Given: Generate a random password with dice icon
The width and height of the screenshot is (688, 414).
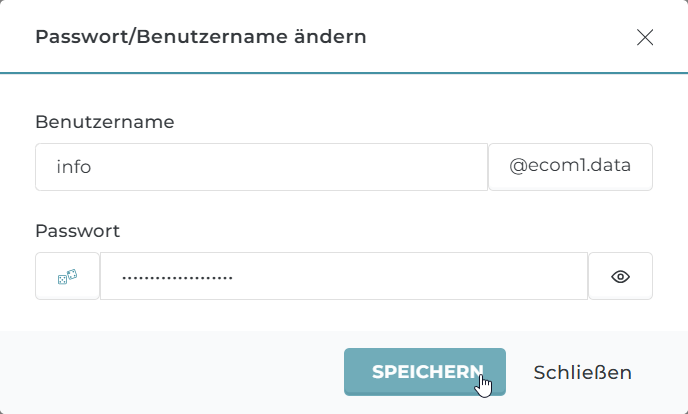Looking at the screenshot, I should 67,276.
